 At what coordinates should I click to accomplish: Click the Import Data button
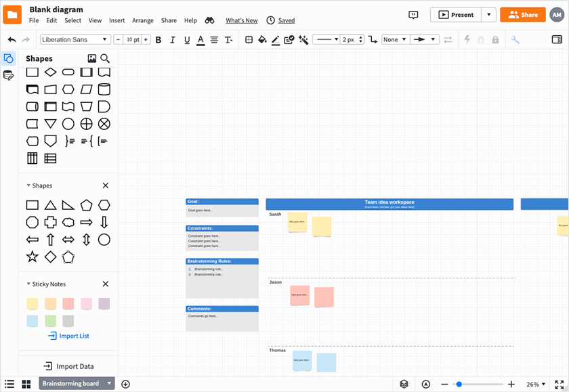pyautogui.click(x=68, y=366)
